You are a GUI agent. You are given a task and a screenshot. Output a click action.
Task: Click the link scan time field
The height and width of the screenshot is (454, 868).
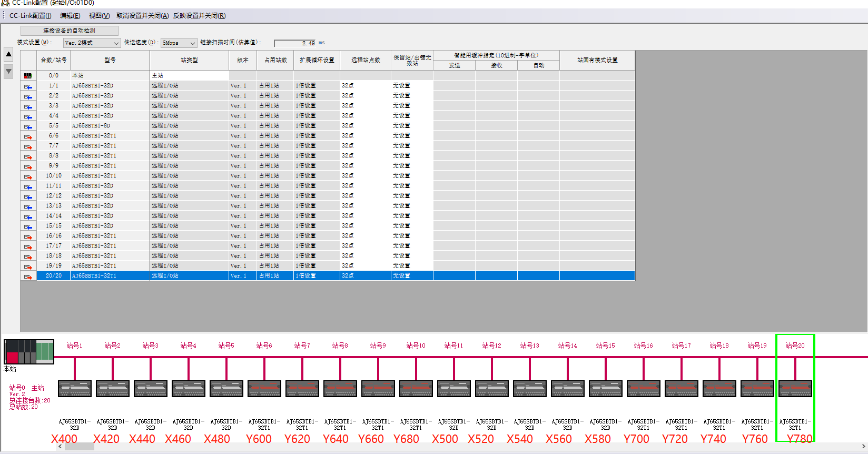[x=295, y=43]
